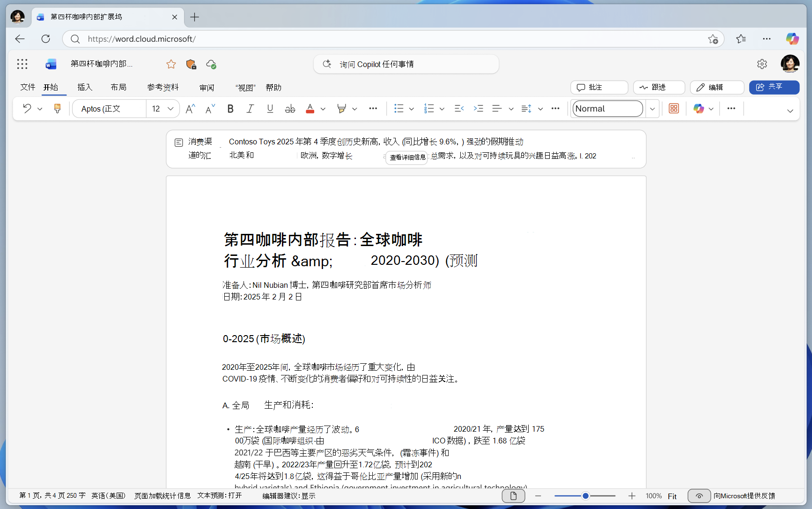Decrease the paragraph indent

point(459,109)
